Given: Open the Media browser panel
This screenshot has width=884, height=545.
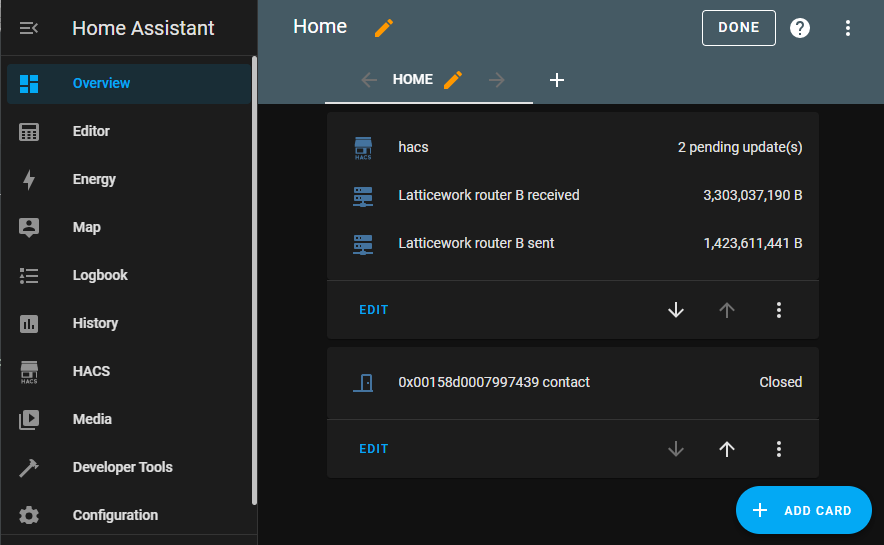Looking at the screenshot, I should (129, 419).
